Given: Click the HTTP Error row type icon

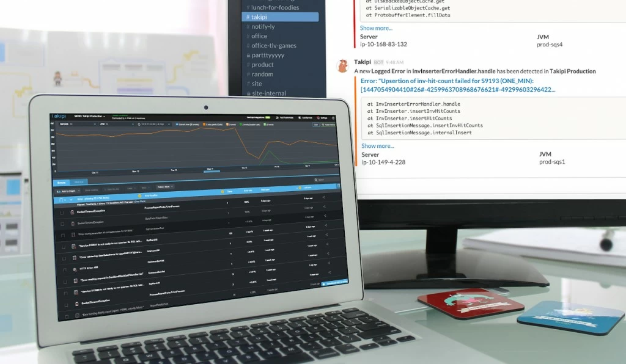Looking at the screenshot, I should (x=75, y=269).
